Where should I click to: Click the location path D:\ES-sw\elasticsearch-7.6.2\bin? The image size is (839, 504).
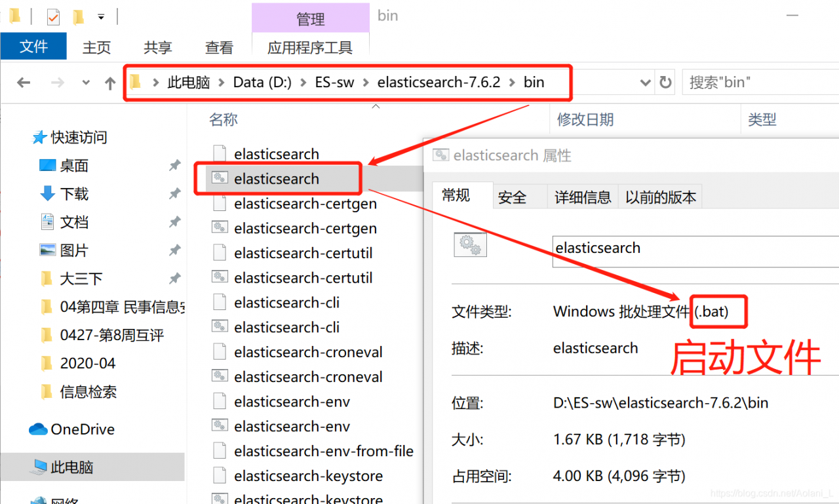pos(661,402)
